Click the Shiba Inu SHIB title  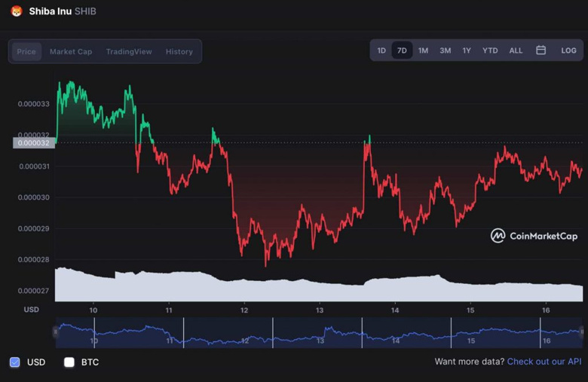click(x=63, y=11)
